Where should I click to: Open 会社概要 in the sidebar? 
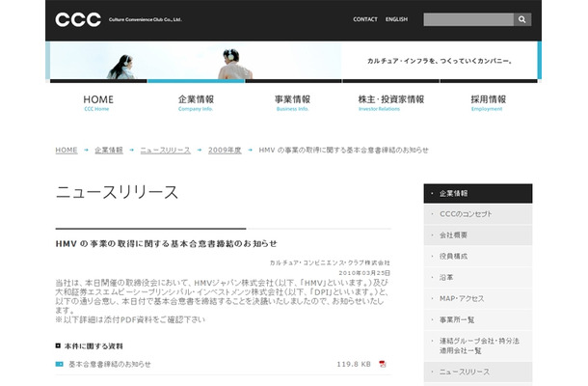[478, 235]
